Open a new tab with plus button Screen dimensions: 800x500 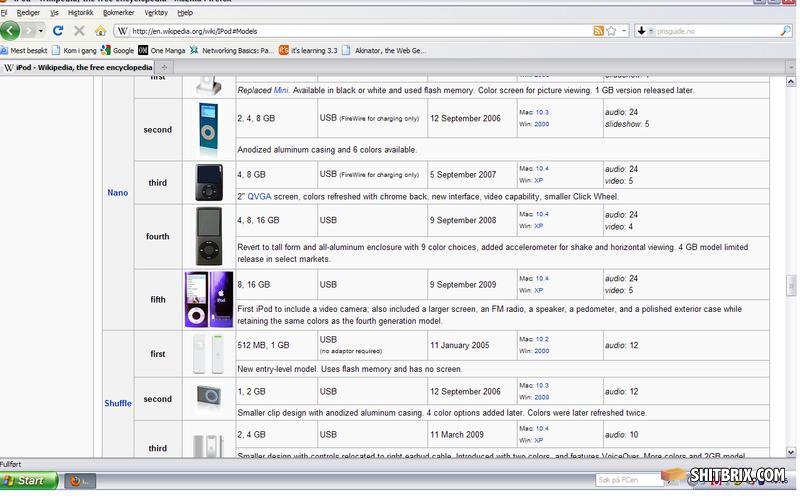click(164, 67)
